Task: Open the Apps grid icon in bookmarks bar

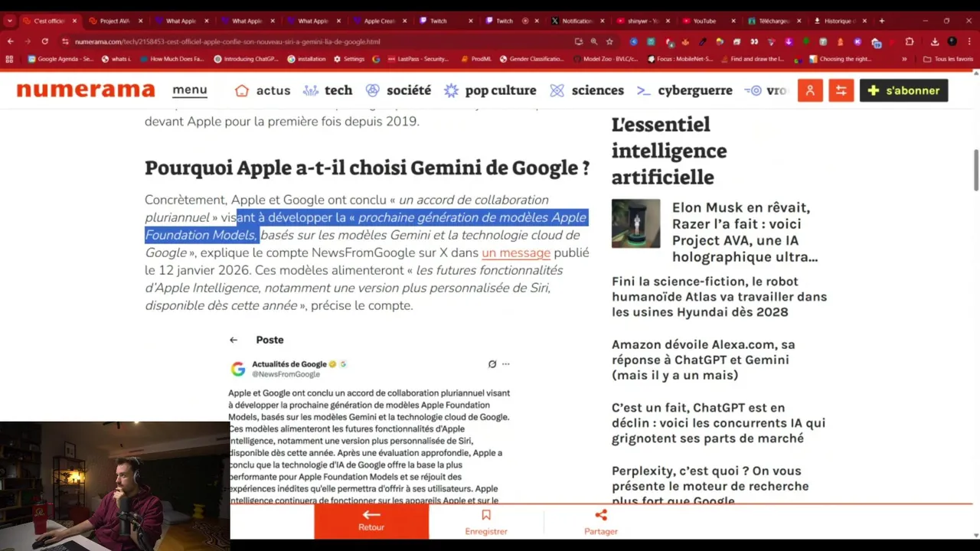Action: click(9, 59)
